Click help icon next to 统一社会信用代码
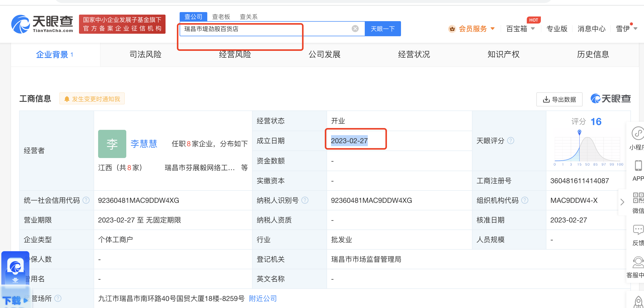Viewport: 644px width, 308px height. click(x=86, y=200)
